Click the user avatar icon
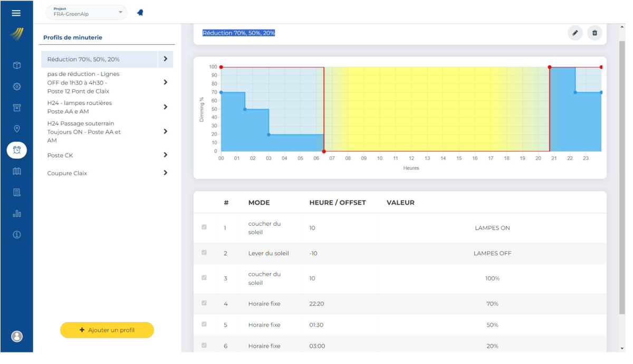This screenshot has width=633, height=364. [x=17, y=336]
